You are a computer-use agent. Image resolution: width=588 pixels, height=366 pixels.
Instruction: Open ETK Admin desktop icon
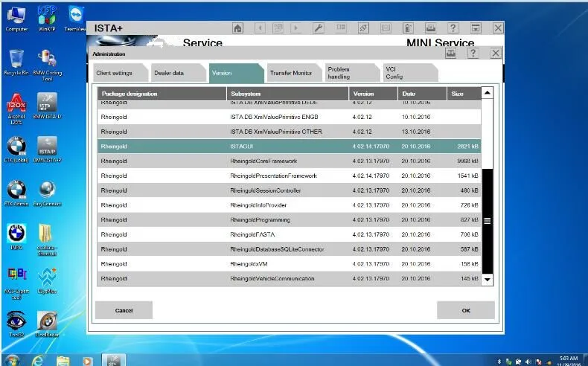pyautogui.click(x=16, y=193)
